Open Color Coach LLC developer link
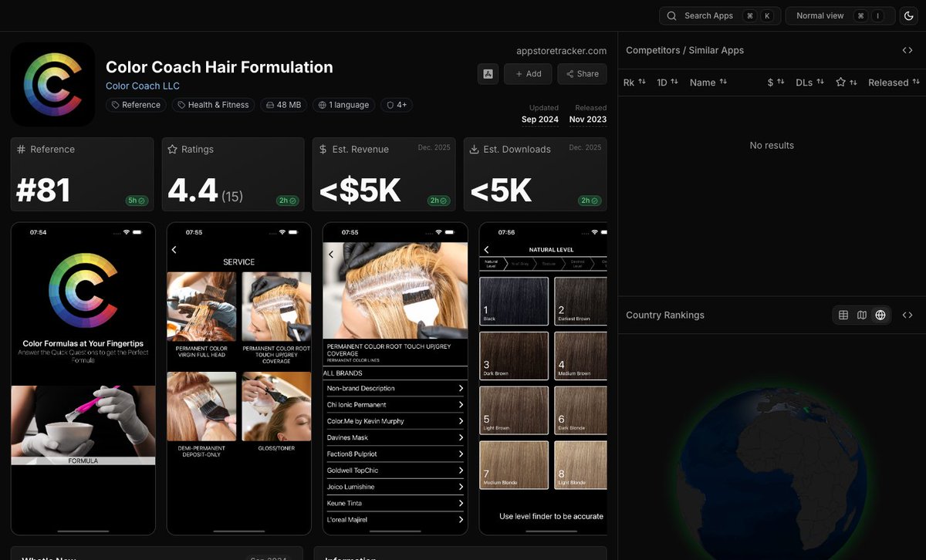Screen dimensions: 926x560 point(143,86)
